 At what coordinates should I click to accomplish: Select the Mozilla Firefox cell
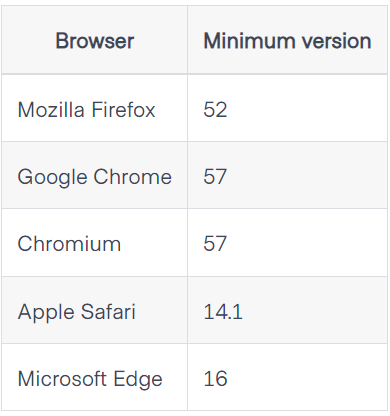click(x=95, y=108)
